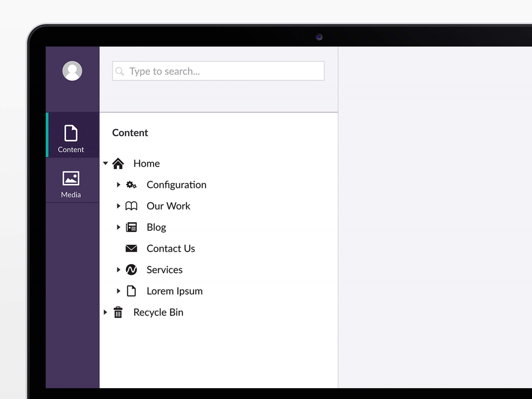Click the search magnifier icon
Viewport: 532px width, 399px height.
coord(120,71)
